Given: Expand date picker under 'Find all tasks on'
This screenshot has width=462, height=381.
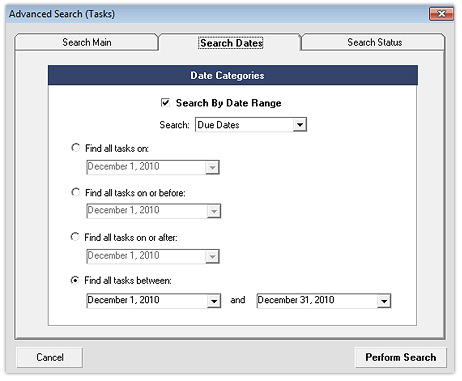Looking at the screenshot, I should pyautogui.click(x=212, y=167).
